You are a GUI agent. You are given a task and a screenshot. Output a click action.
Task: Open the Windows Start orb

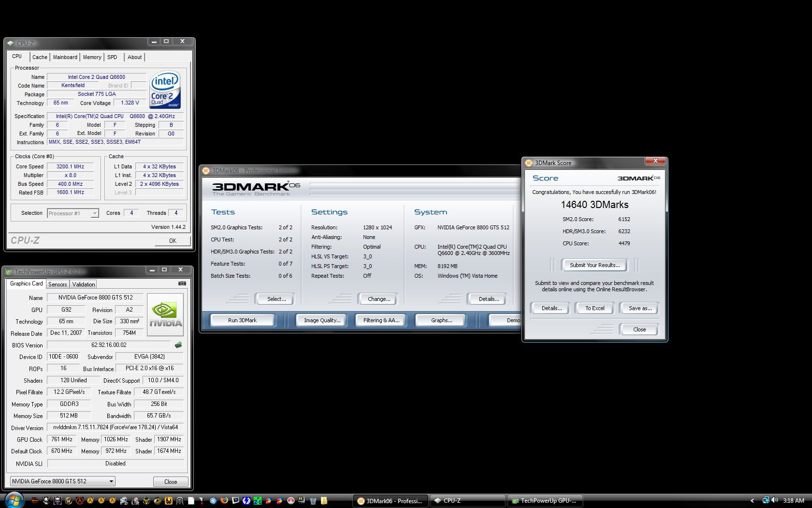(x=14, y=500)
